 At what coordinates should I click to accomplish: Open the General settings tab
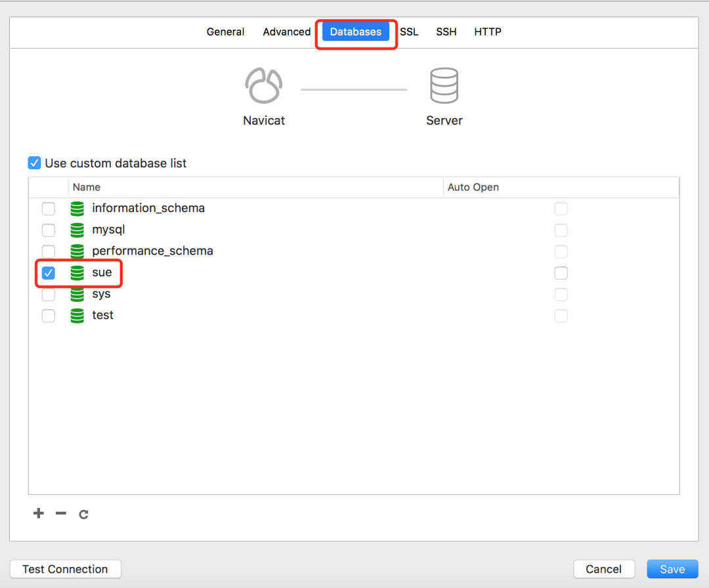pos(225,31)
